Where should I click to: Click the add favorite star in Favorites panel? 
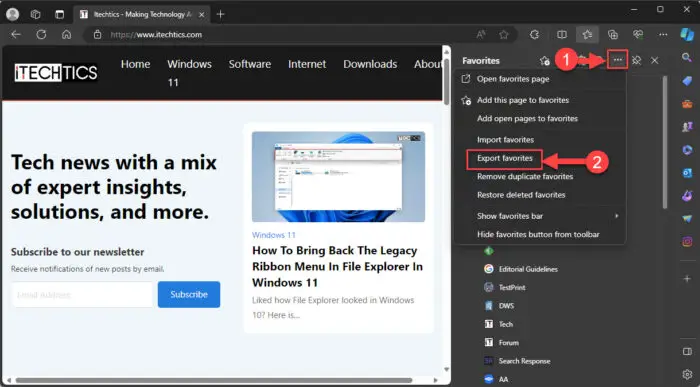tap(544, 61)
